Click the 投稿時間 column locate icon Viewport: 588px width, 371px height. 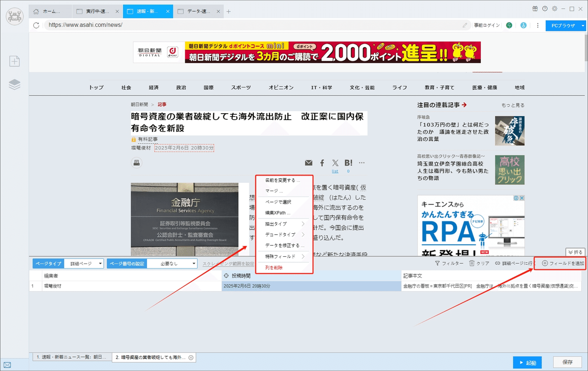(226, 276)
